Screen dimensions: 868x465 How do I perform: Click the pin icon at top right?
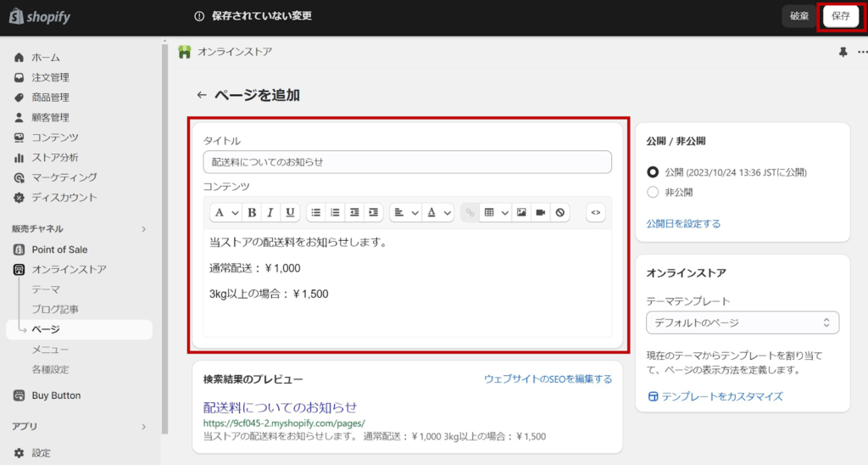pos(843,52)
